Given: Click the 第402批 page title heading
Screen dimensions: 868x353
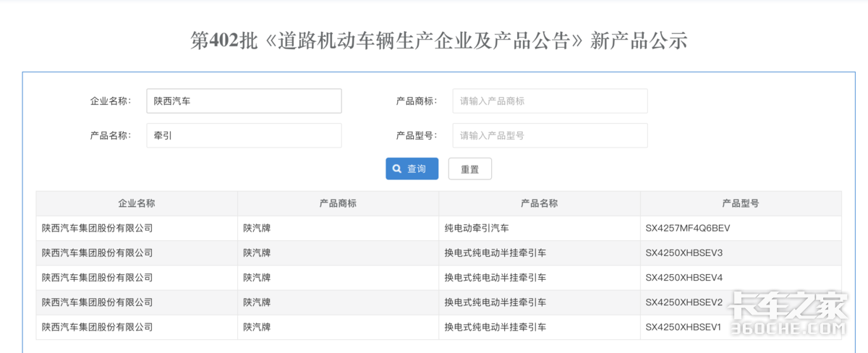Looking at the screenshot, I should [x=439, y=41].
